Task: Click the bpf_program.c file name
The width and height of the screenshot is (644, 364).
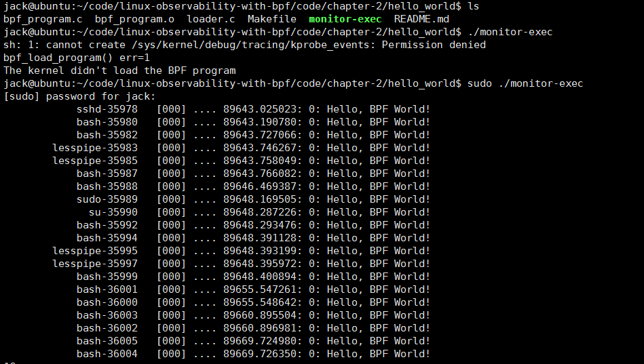Action: click(43, 19)
